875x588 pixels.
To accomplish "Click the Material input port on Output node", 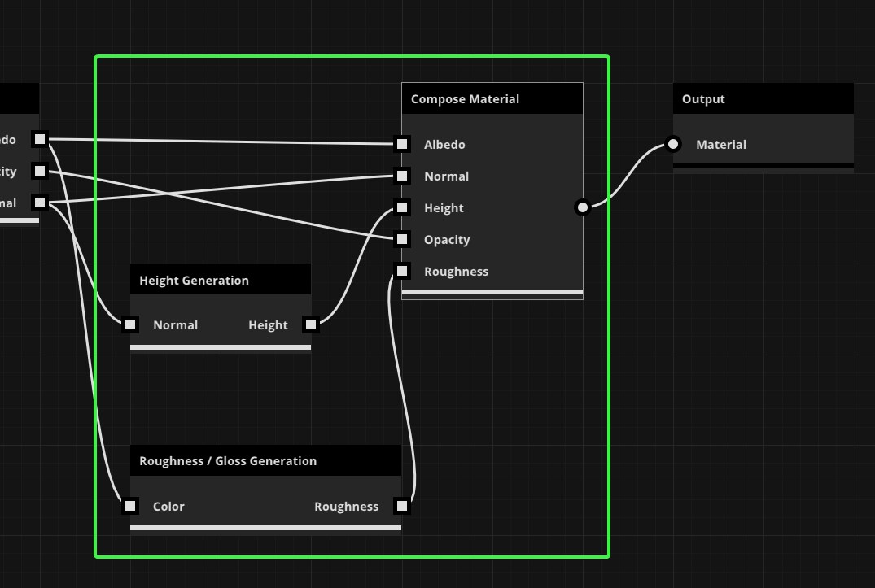I will tap(672, 144).
